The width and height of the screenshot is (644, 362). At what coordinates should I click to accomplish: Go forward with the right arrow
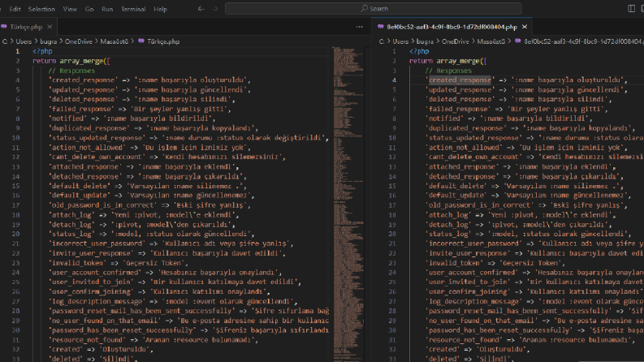click(x=215, y=9)
